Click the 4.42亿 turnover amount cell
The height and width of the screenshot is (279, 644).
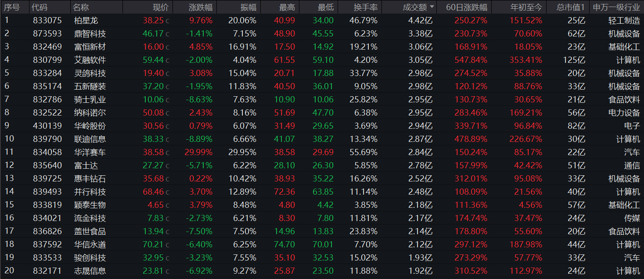(x=421, y=20)
